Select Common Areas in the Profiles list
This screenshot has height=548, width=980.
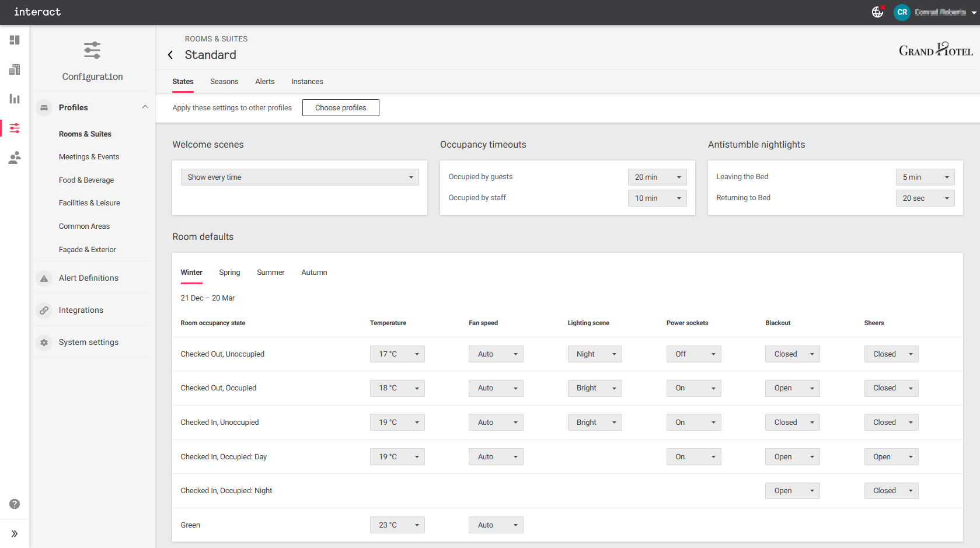click(84, 226)
